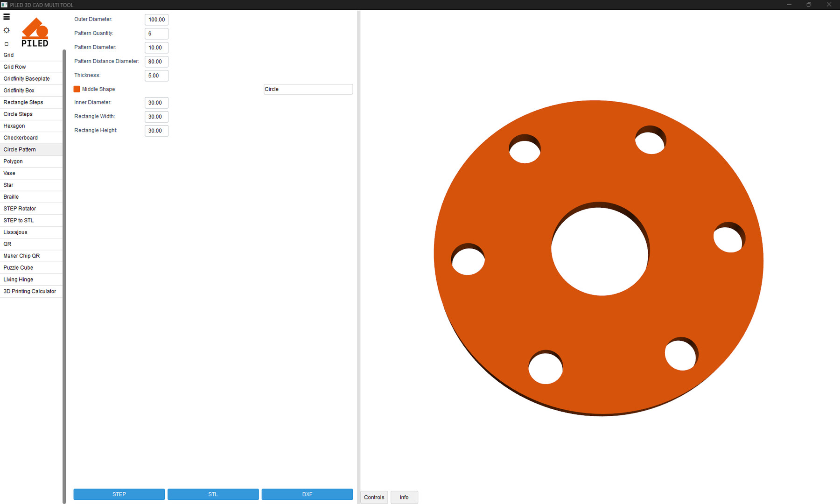Click the app icon in the title bar
The width and height of the screenshot is (840, 504).
tap(4, 5)
